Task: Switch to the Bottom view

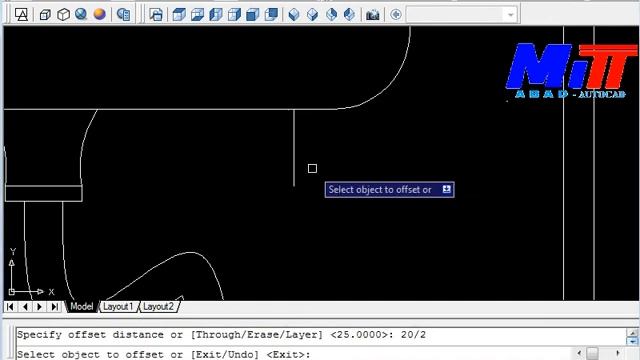Action: point(198,15)
